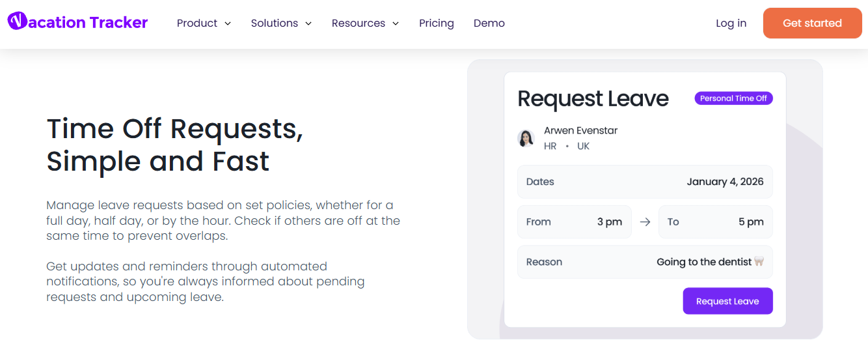Open the From time field showing 3 pm
This screenshot has width=868, height=357.
pos(575,221)
